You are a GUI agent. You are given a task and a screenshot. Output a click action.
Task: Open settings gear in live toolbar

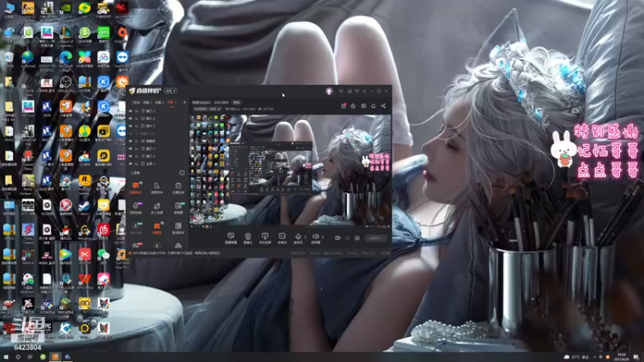357,237
